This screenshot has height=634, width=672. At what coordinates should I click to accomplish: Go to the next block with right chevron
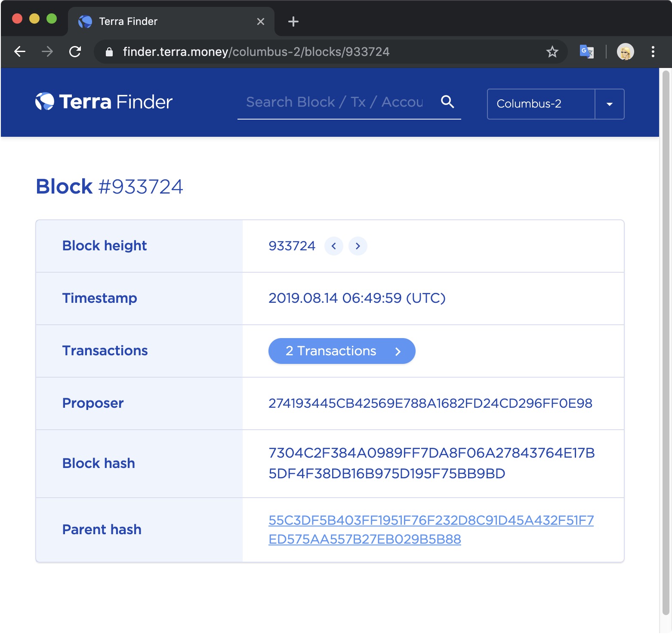pos(358,246)
